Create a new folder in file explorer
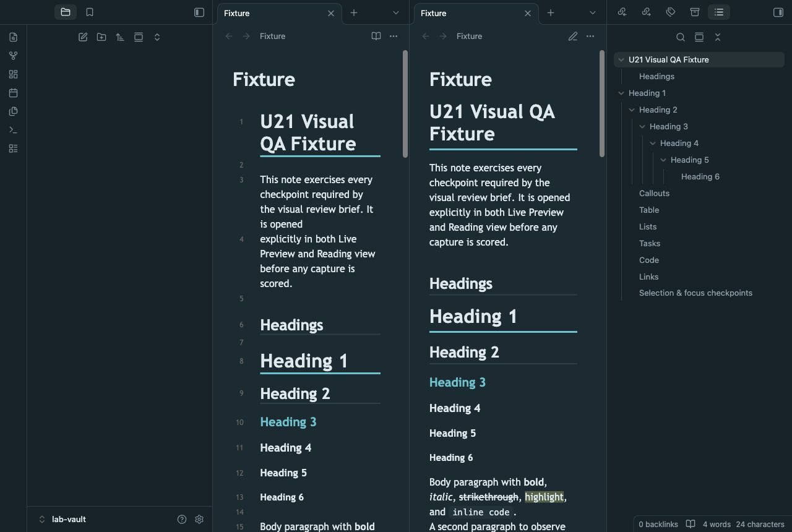This screenshot has height=532, width=792. 101,37
